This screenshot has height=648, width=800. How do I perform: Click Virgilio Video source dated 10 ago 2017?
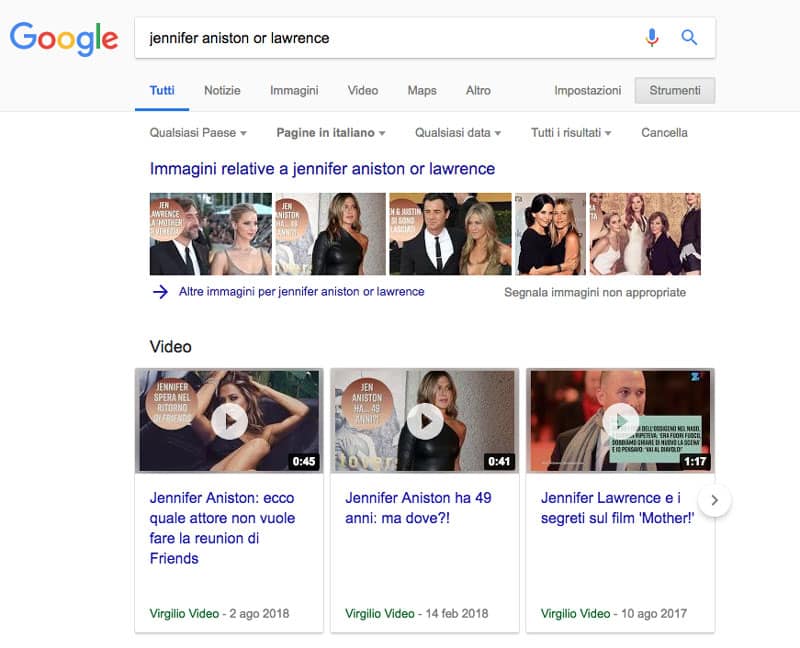coord(576,614)
